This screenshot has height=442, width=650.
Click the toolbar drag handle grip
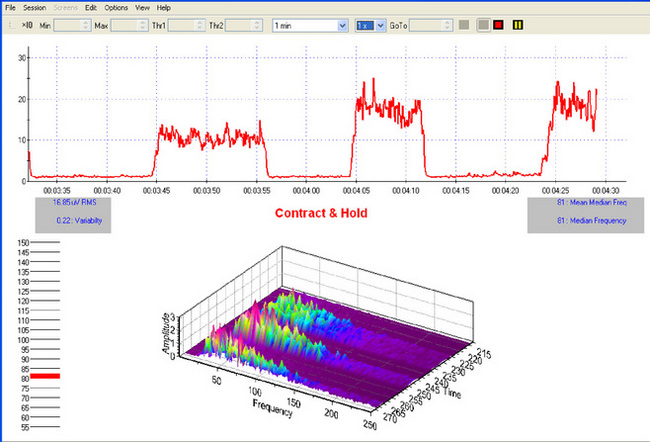[9, 24]
